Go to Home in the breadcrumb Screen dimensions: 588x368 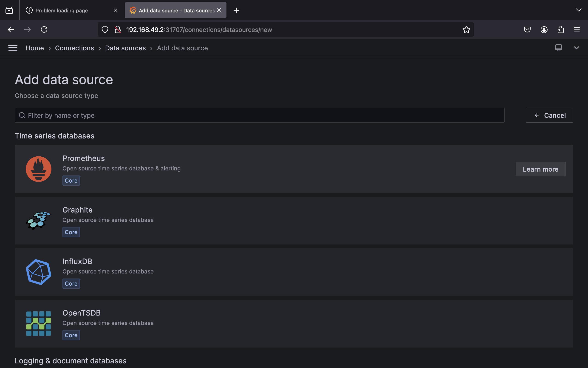pyautogui.click(x=35, y=48)
